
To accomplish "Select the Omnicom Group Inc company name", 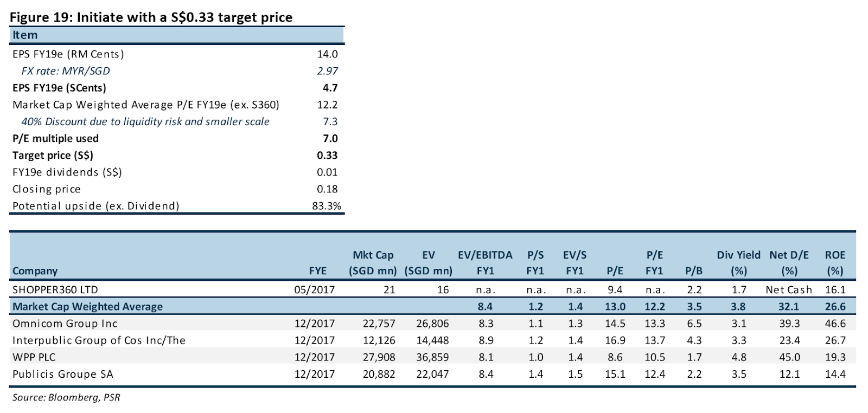I will [65, 324].
